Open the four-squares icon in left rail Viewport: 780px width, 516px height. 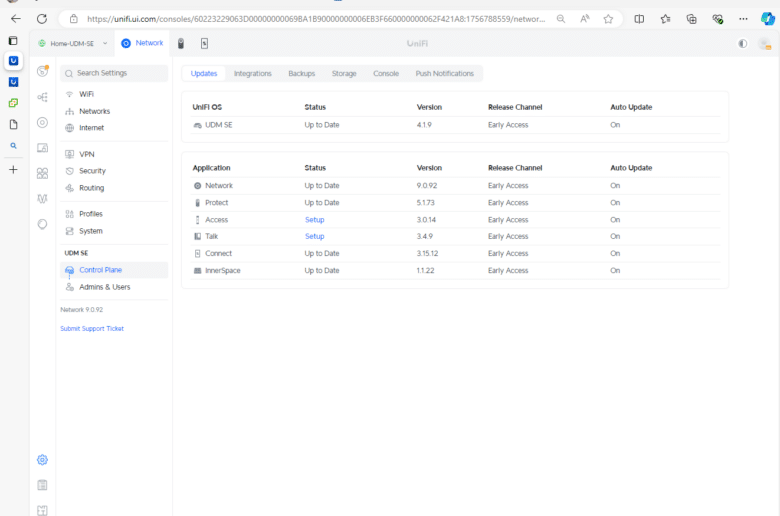[x=43, y=173]
